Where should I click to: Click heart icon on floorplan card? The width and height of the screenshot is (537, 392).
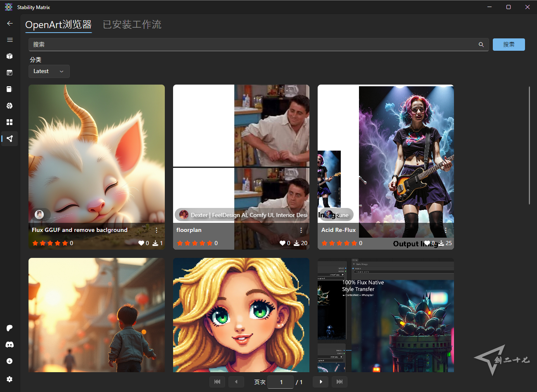[283, 243]
